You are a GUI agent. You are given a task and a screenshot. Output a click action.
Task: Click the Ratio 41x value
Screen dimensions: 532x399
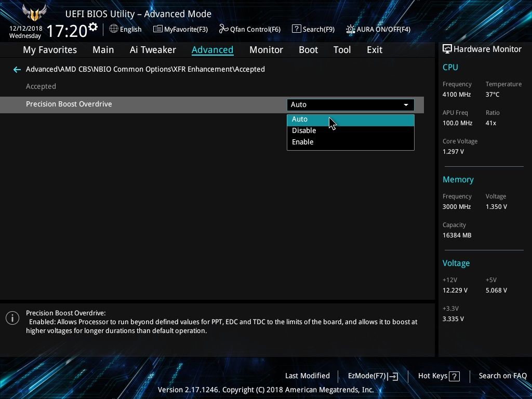pos(490,123)
